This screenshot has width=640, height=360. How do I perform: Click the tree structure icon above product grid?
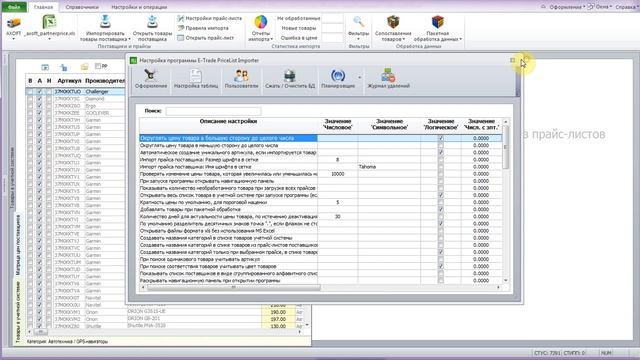[64, 67]
